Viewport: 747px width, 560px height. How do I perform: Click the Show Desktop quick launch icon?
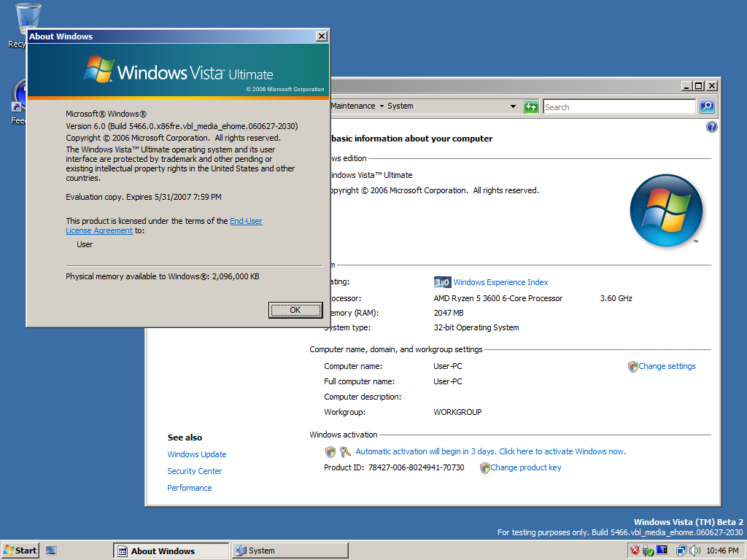(x=51, y=551)
